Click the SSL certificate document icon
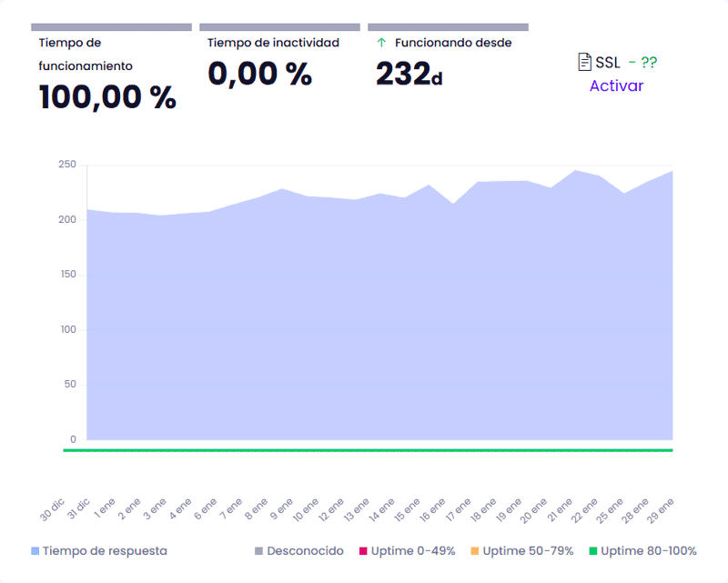Image resolution: width=728 pixels, height=583 pixels. tap(585, 62)
